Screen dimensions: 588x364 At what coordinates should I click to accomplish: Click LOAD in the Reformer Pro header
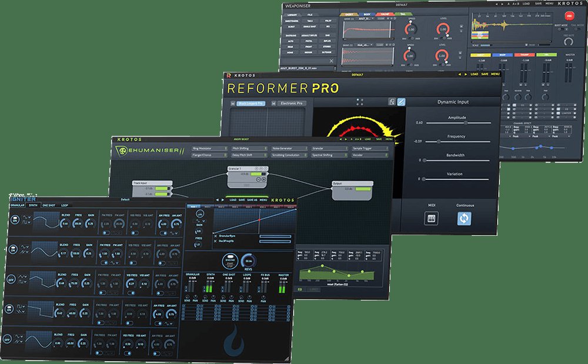click(x=474, y=75)
